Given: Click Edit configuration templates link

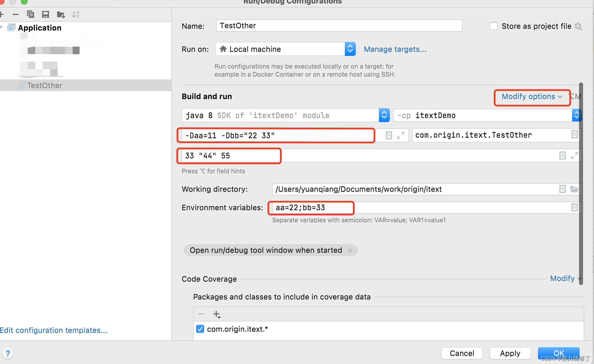Looking at the screenshot, I should tap(54, 330).
